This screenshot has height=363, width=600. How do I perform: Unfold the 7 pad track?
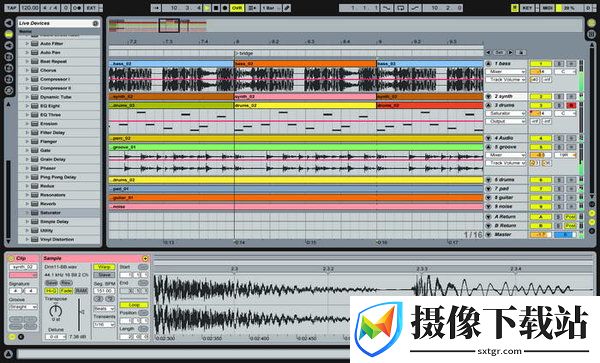pos(489,189)
